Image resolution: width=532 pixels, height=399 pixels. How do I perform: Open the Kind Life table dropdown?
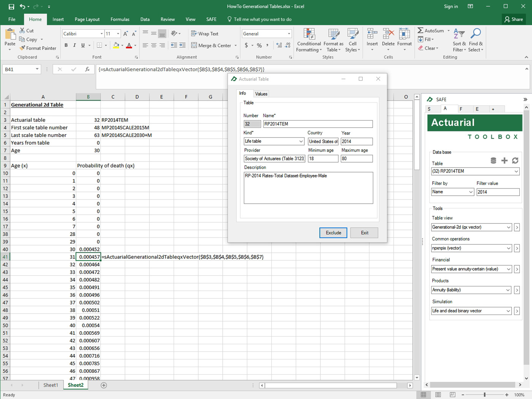pyautogui.click(x=301, y=141)
